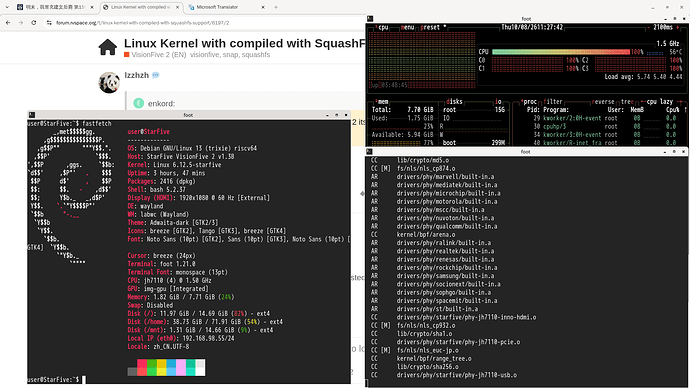Switch to the first browser tab with Chinese title
Image resolution: width=690 pixels, height=388 pixels.
55,7
